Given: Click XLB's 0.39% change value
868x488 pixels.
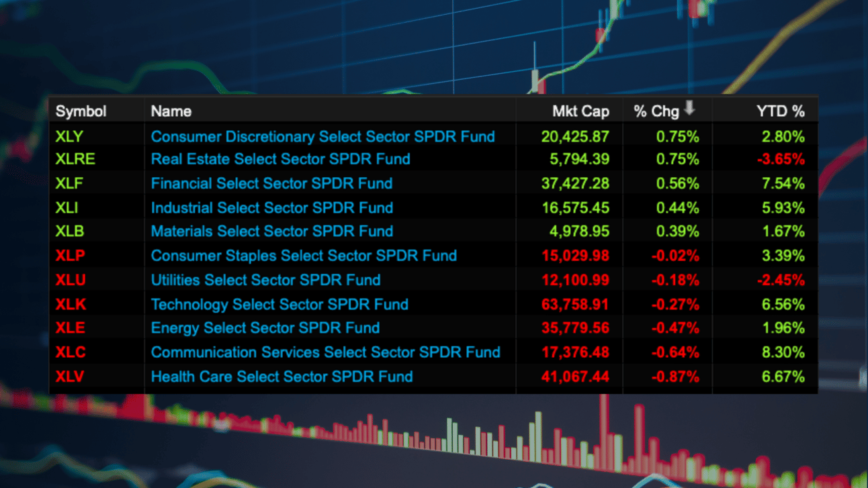Looking at the screenshot, I should [x=677, y=231].
